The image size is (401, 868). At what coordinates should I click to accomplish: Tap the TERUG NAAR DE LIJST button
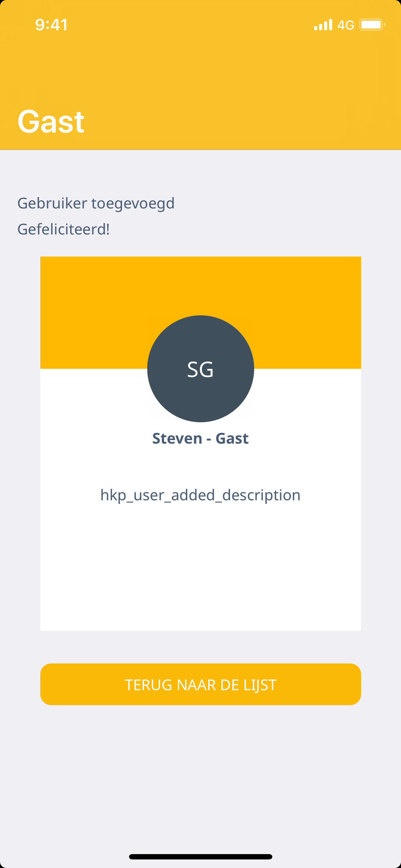point(200,684)
